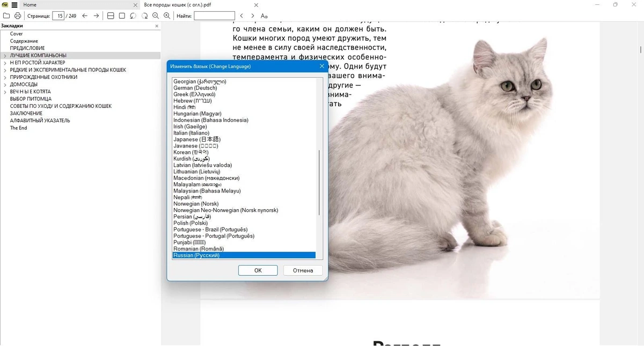Close the Закладки bookmarks panel
This screenshot has width=644, height=346.
pos(157,26)
